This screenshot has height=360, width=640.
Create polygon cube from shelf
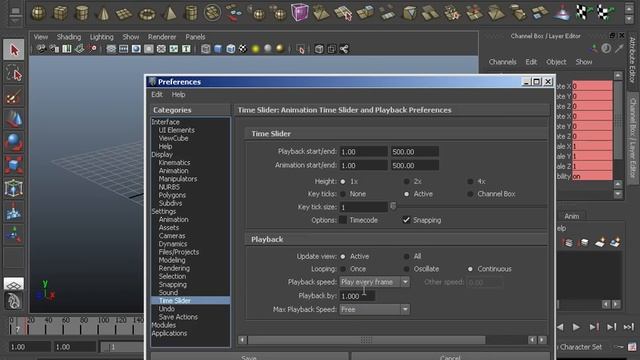click(60, 13)
